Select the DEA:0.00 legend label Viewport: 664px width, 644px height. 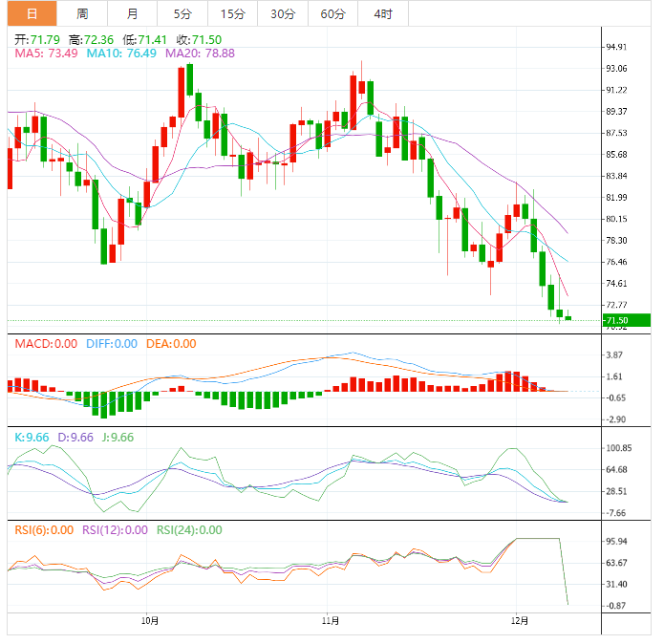click(171, 344)
